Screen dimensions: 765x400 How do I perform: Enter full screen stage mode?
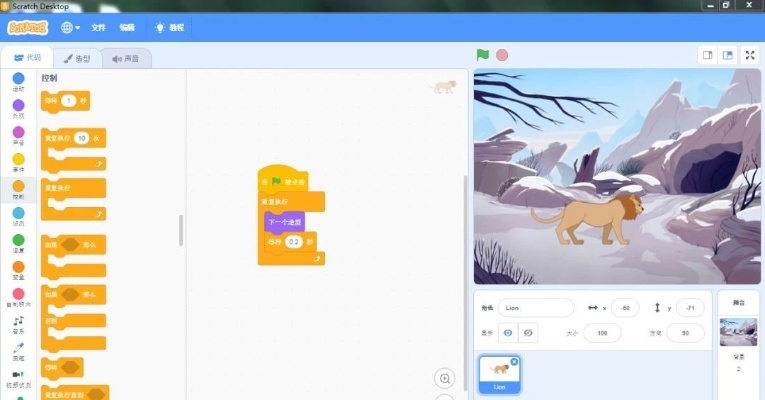[x=750, y=55]
